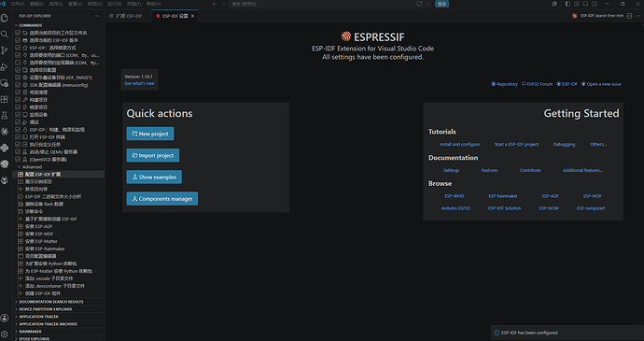Expand the EFUSE EXPLORER section
Image resolution: width=644 pixels, height=341 pixels.
tap(59, 338)
